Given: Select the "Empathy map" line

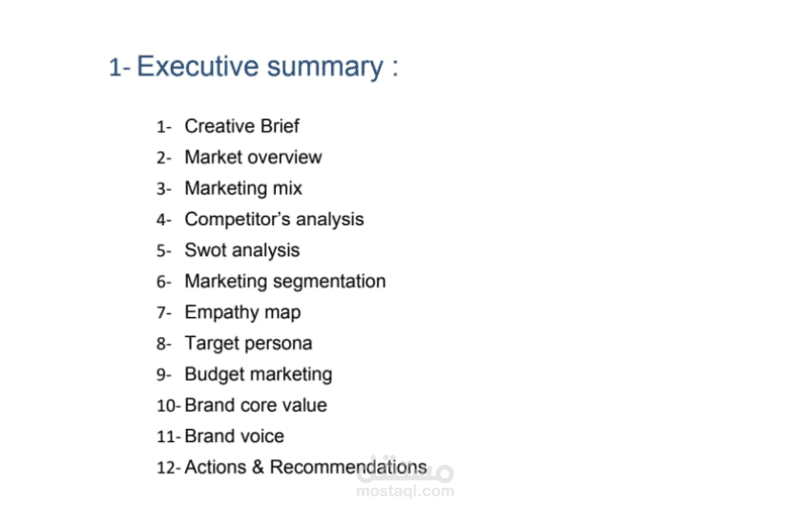Looking at the screenshot, I should click(x=243, y=312).
